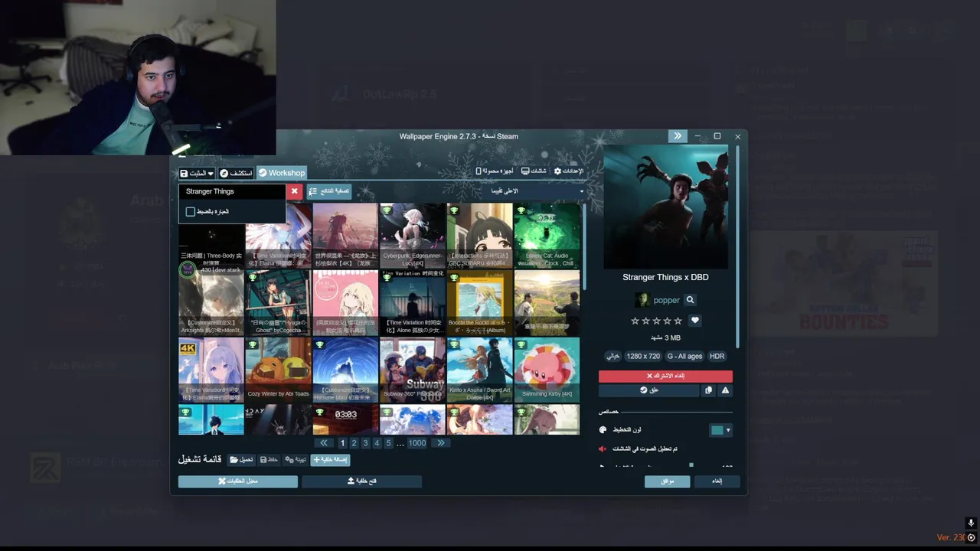Click the Stranger Things search field
The image size is (980, 551).
[233, 191]
